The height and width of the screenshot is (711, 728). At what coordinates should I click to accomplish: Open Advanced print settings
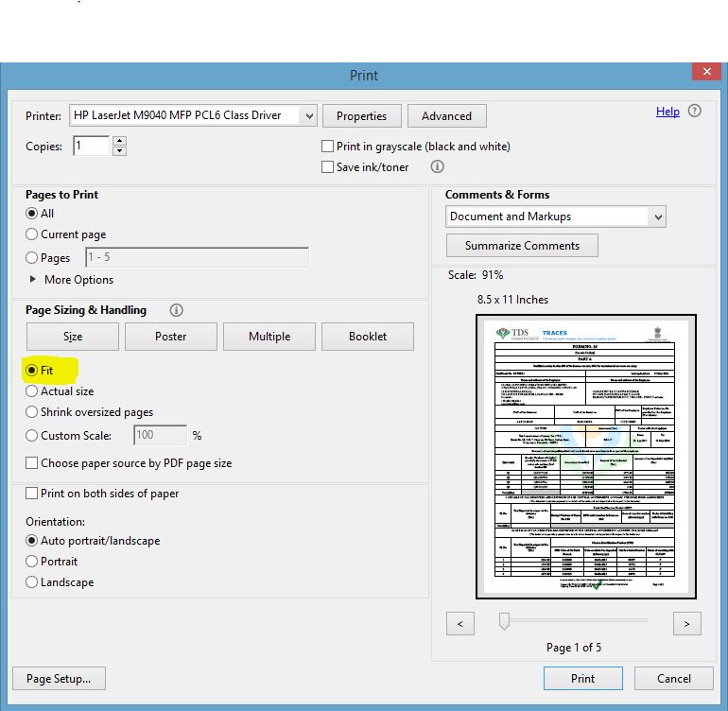(x=446, y=115)
